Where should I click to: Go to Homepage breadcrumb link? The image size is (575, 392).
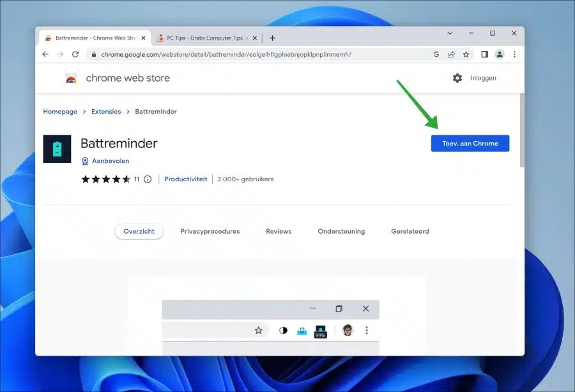coord(60,111)
